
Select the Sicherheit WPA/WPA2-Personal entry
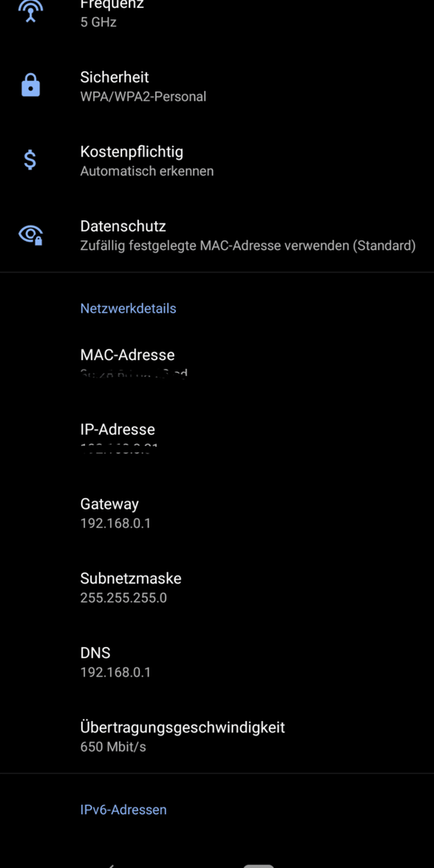click(217, 86)
